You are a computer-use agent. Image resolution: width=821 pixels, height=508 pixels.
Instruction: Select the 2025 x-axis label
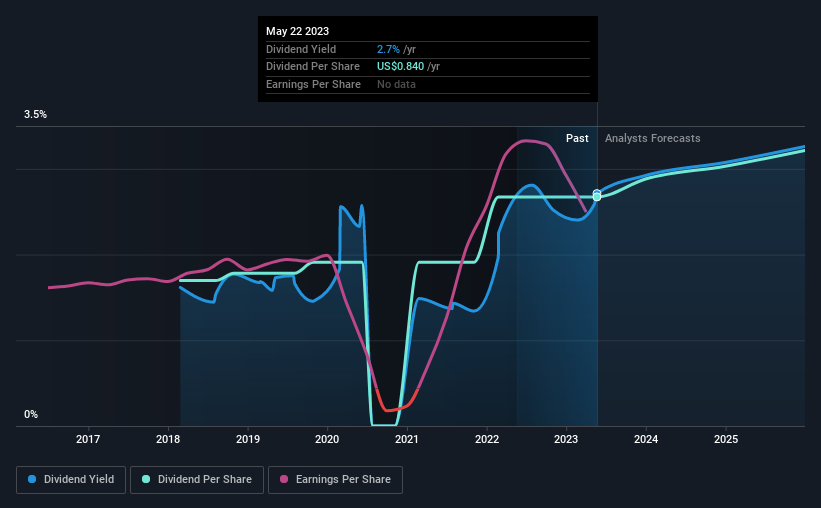click(x=726, y=439)
